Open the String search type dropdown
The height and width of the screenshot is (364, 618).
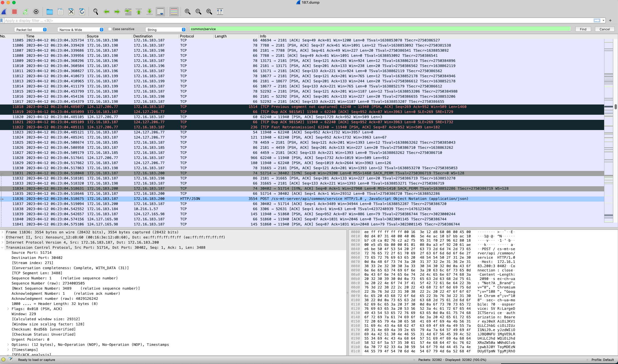tap(166, 29)
